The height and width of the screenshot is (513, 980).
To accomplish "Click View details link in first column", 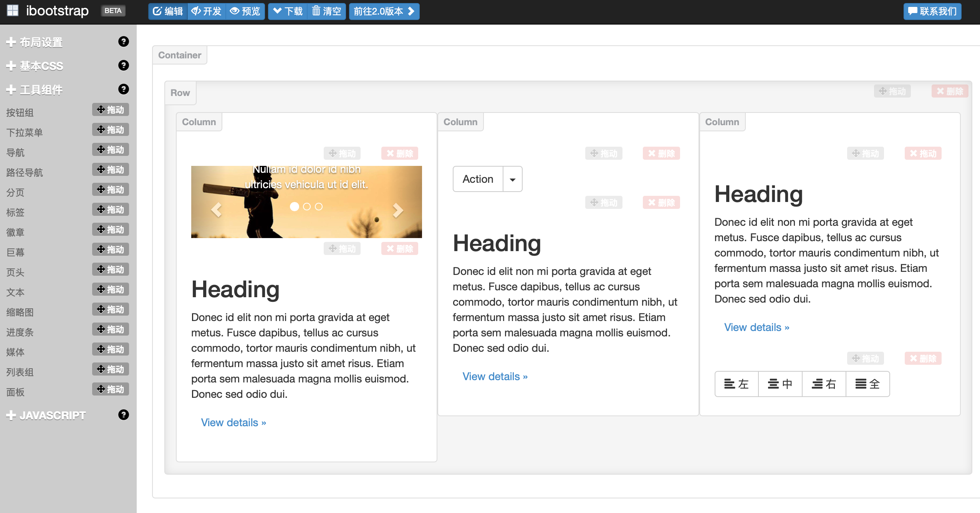I will [x=233, y=422].
